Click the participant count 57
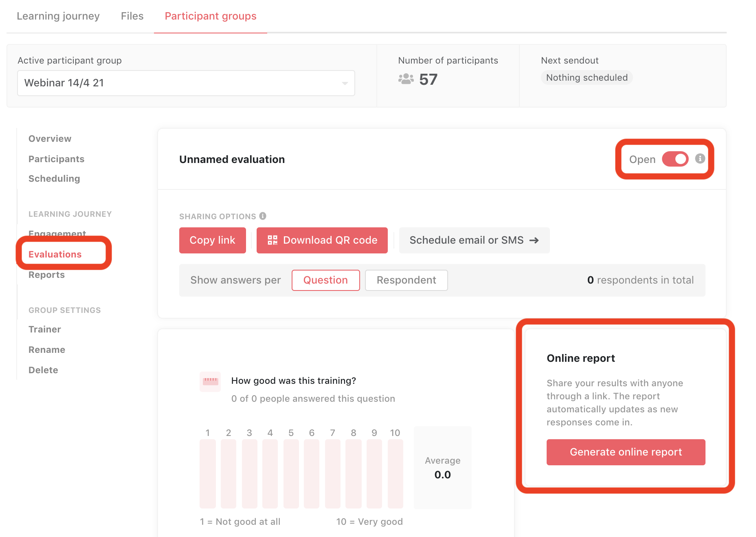756x537 pixels. click(x=429, y=79)
